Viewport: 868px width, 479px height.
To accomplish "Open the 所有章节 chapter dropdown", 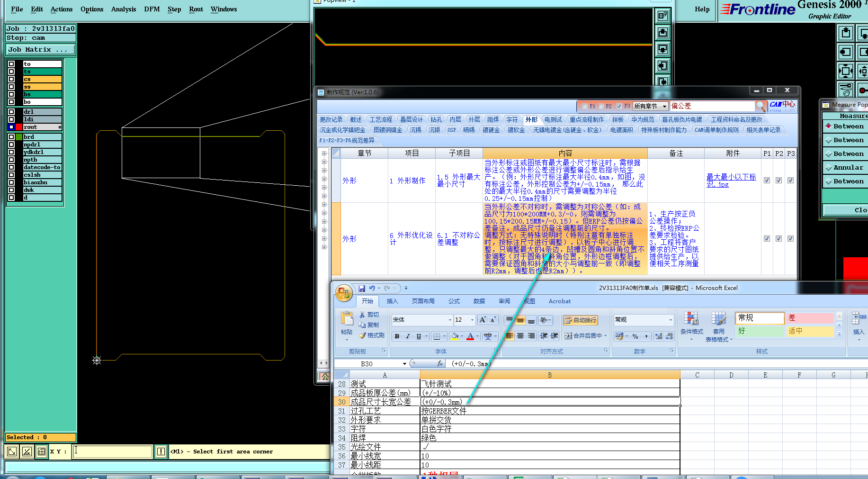I will click(x=664, y=106).
